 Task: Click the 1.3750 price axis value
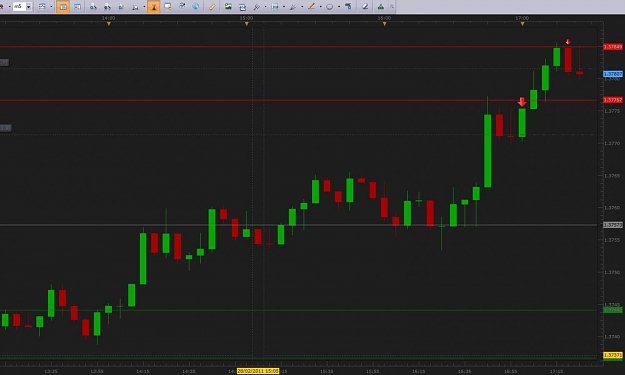612,272
